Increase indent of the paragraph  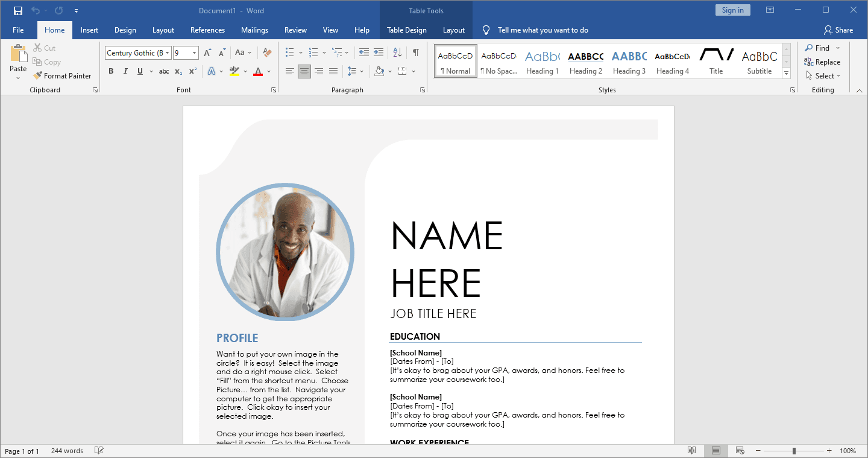[379, 52]
